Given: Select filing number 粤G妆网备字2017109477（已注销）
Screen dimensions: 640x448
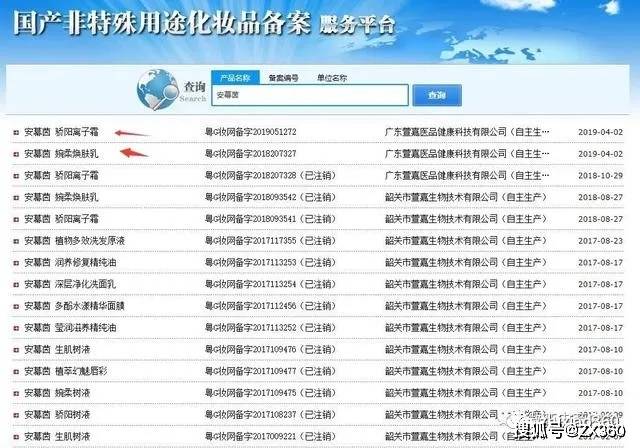Looking at the screenshot, I should point(271,372).
